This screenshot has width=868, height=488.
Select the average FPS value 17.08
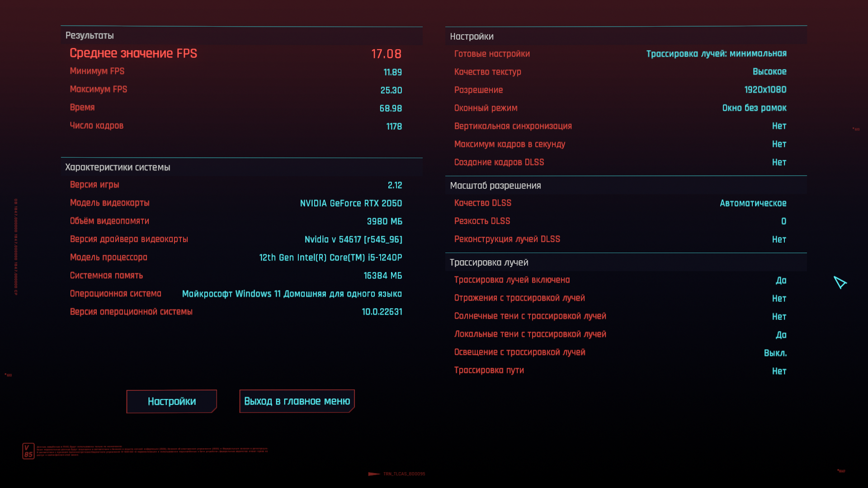pyautogui.click(x=387, y=54)
